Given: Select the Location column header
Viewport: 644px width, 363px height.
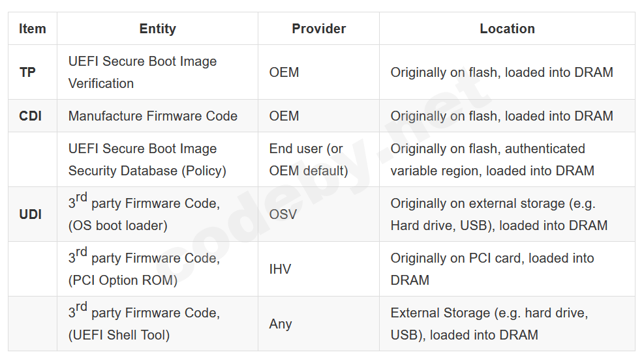Looking at the screenshot, I should coord(507,29).
